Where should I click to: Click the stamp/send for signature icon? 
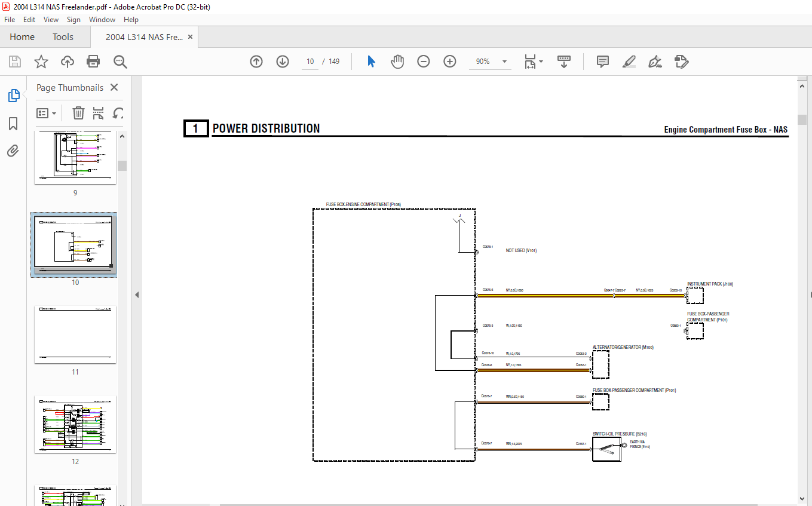(682, 62)
